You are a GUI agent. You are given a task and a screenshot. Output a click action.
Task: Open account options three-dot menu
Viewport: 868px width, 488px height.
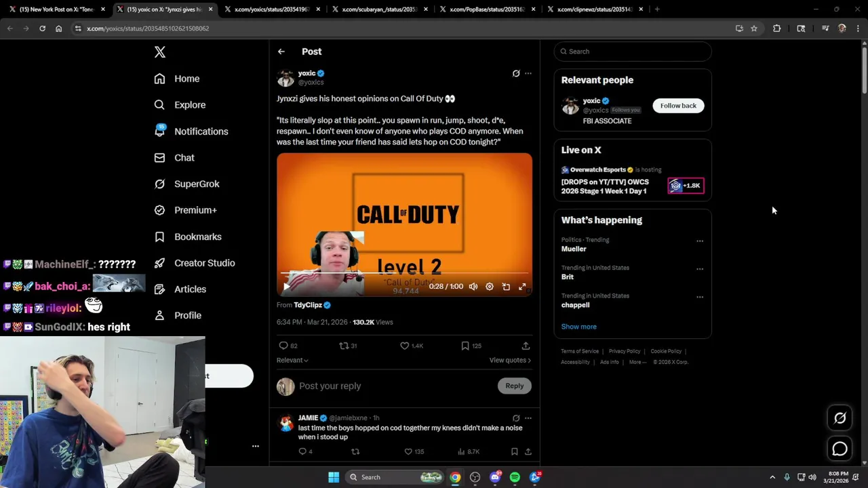[256, 446]
